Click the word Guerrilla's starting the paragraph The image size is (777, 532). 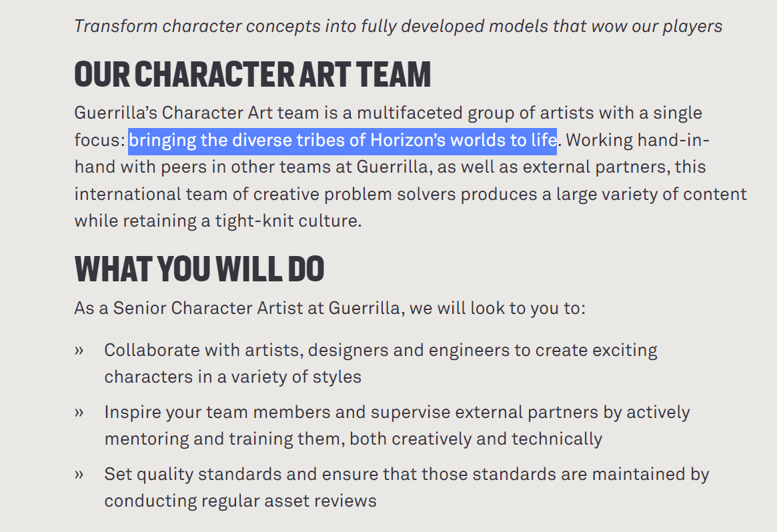(x=115, y=113)
